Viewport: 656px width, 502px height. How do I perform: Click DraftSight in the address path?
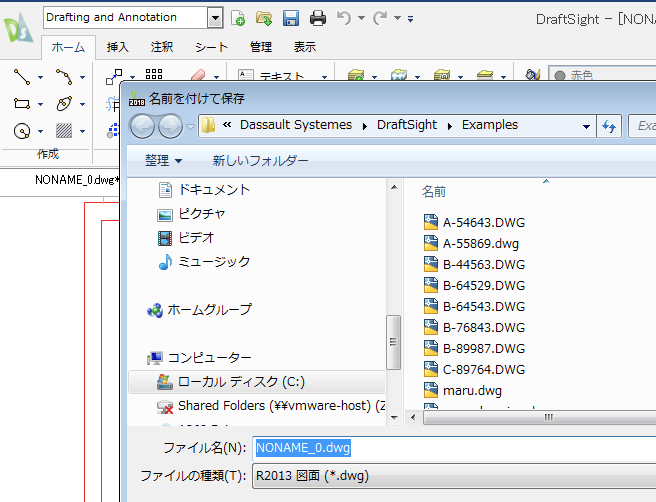point(407,125)
